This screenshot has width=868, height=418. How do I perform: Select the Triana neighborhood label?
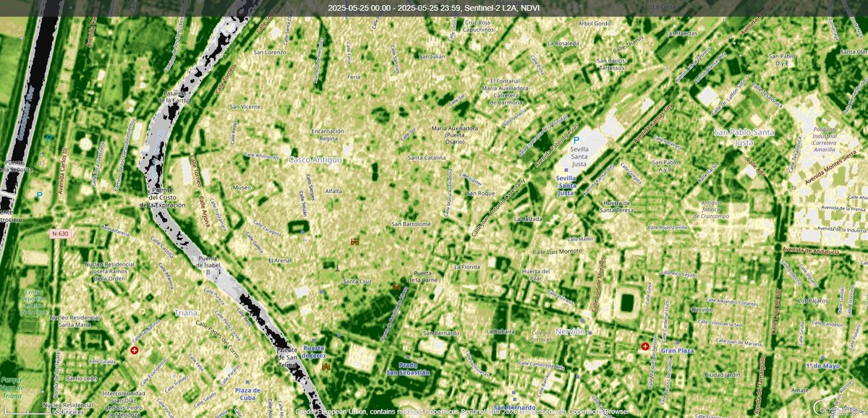click(x=187, y=313)
